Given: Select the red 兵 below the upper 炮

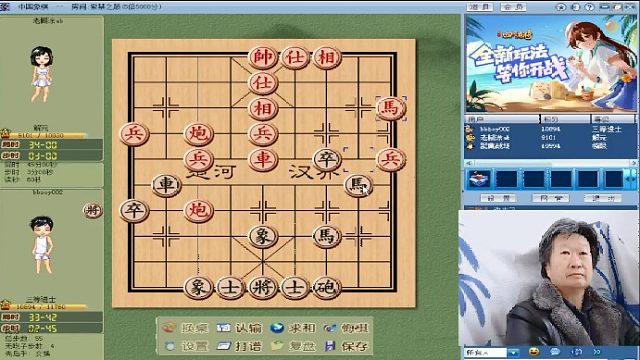Looking at the screenshot, I should [x=198, y=159].
